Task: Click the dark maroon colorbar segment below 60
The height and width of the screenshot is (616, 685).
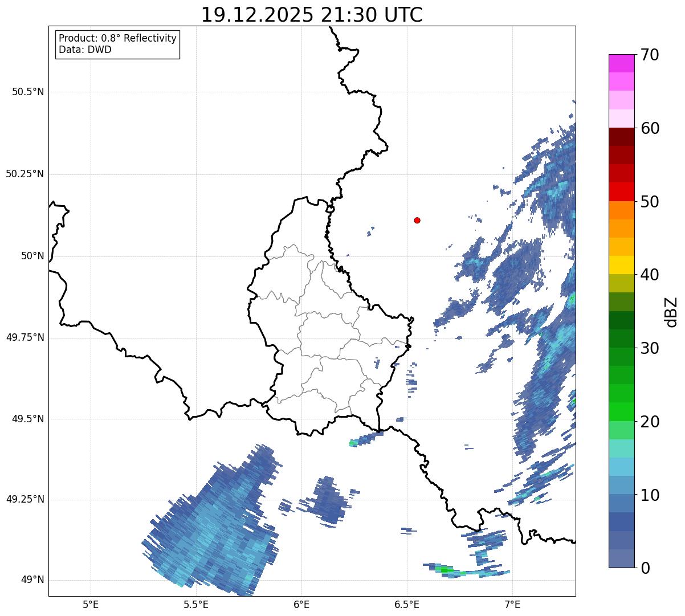Action: pos(621,137)
